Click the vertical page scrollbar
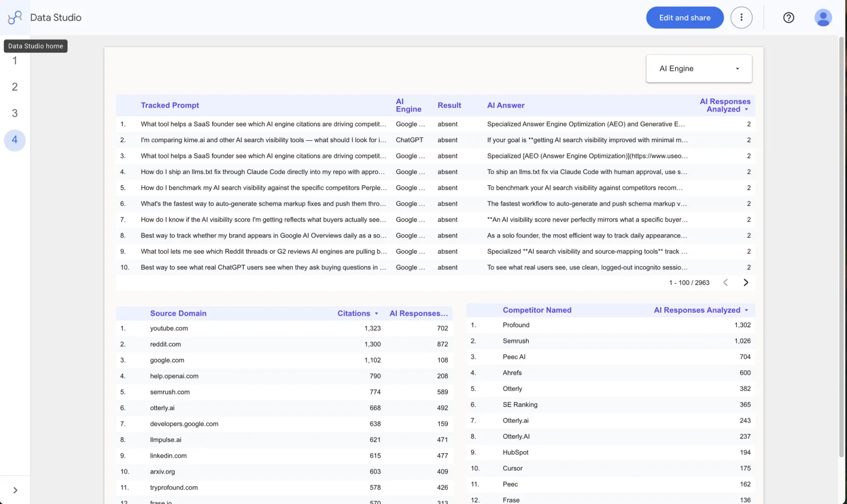This screenshot has width=847, height=504. click(841, 246)
